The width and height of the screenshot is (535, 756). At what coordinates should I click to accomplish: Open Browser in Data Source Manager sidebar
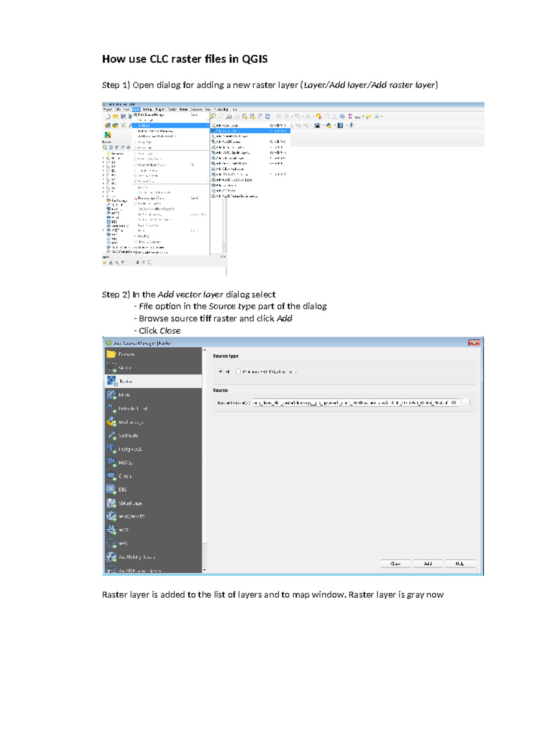(153, 354)
